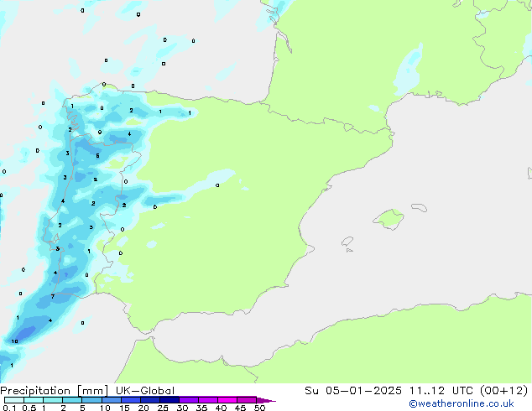Click the '25' legend scale label
The width and height of the screenshot is (532, 411).
pyautogui.click(x=163, y=408)
